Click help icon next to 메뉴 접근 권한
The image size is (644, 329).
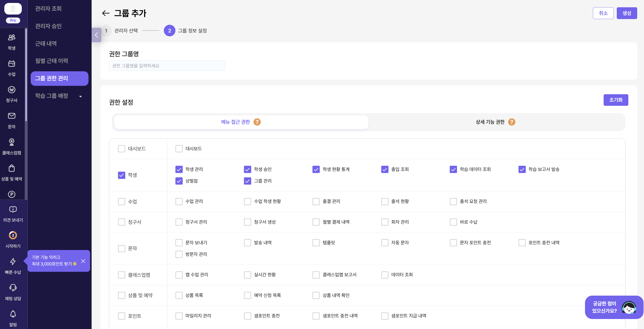click(257, 122)
